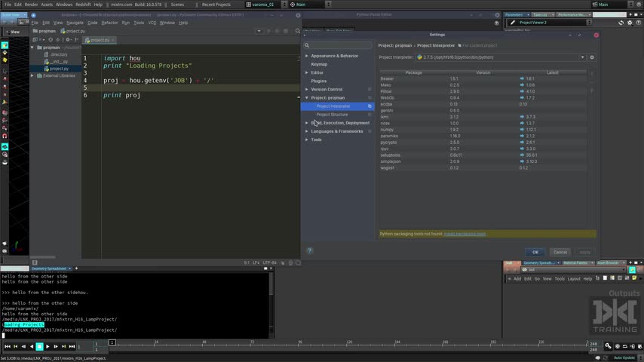Click the Cancel button in Settings

[x=560, y=252]
